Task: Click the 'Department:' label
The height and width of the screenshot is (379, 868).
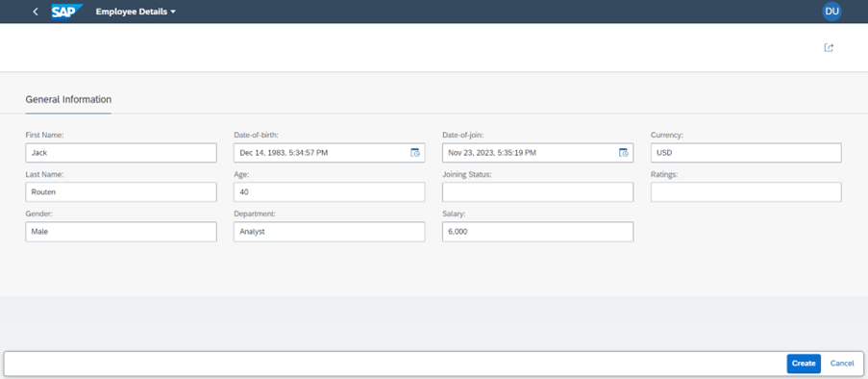Action: [255, 214]
